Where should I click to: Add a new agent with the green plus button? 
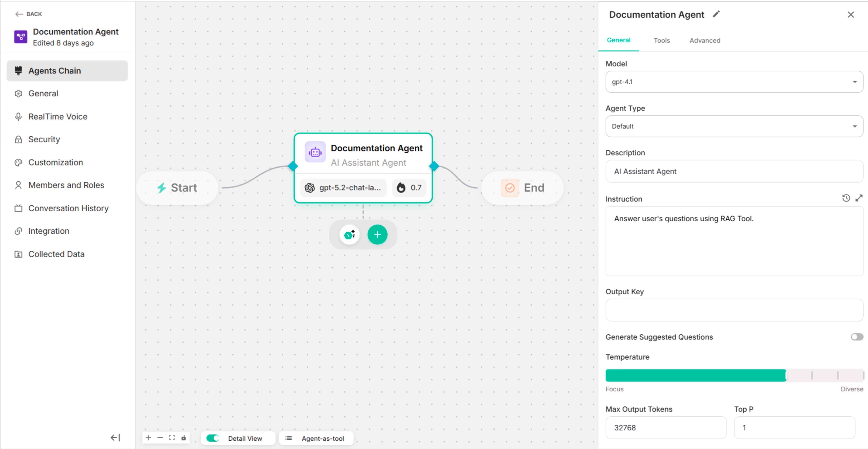pos(377,234)
